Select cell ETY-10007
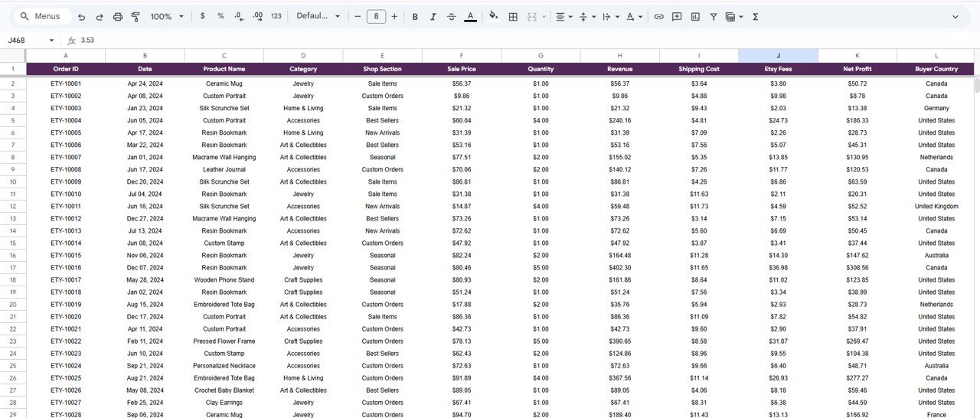 [x=65, y=157]
